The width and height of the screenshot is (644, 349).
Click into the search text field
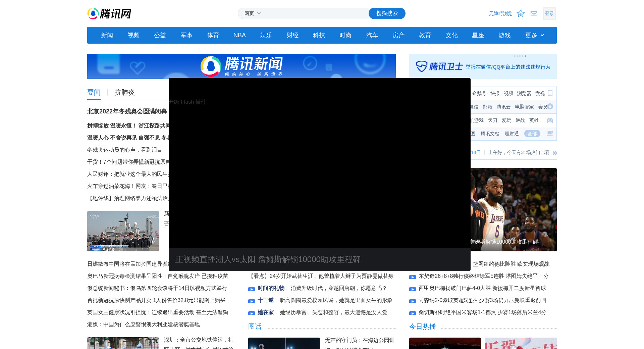point(315,13)
